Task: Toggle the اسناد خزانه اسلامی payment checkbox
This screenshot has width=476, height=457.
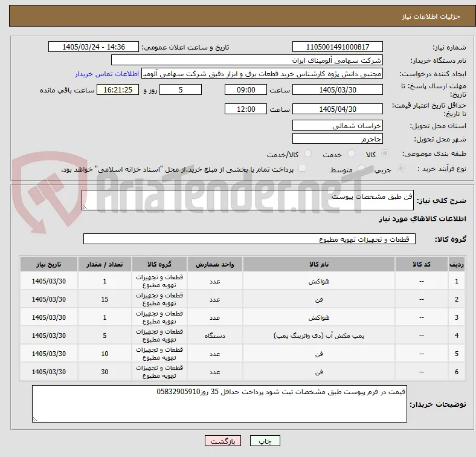Action: tap(303, 168)
